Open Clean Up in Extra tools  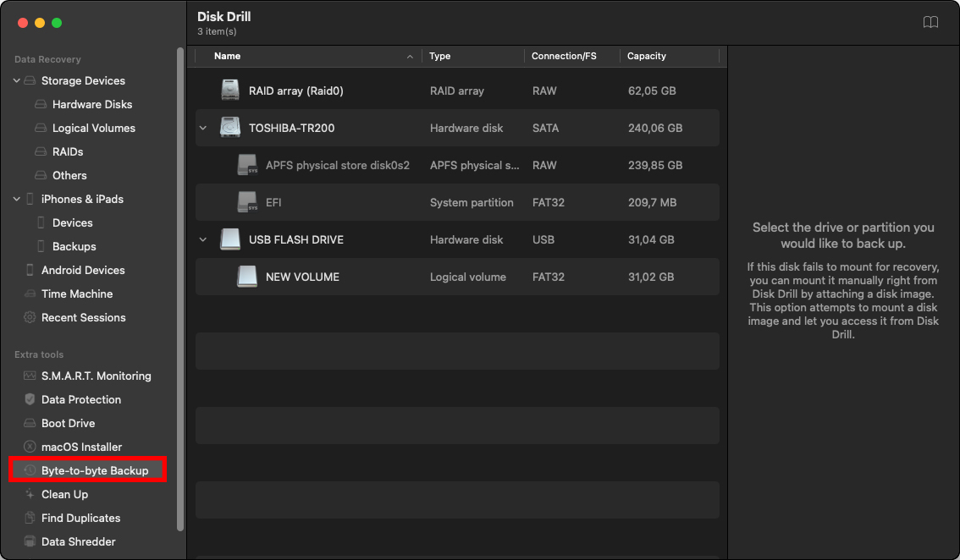pyautogui.click(x=65, y=495)
